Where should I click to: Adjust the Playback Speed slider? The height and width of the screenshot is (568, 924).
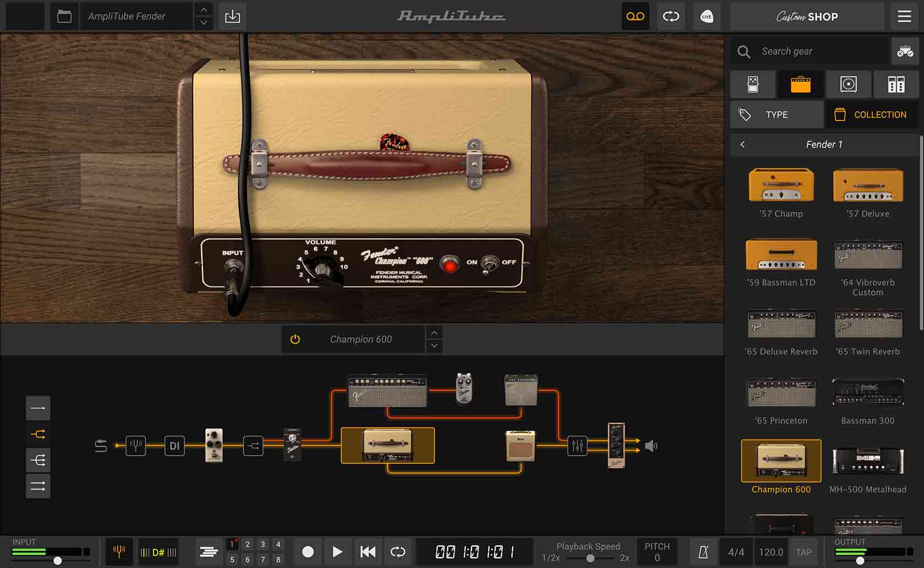click(x=590, y=558)
